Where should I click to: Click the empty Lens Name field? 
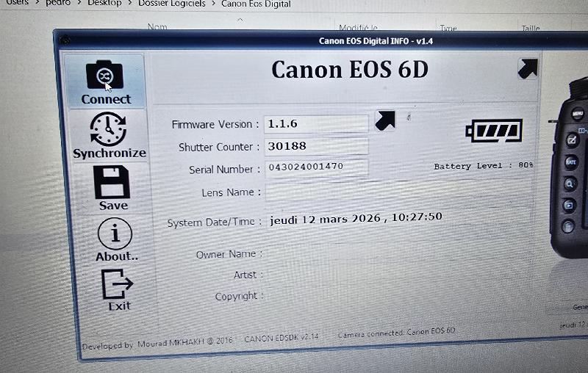pos(398,192)
